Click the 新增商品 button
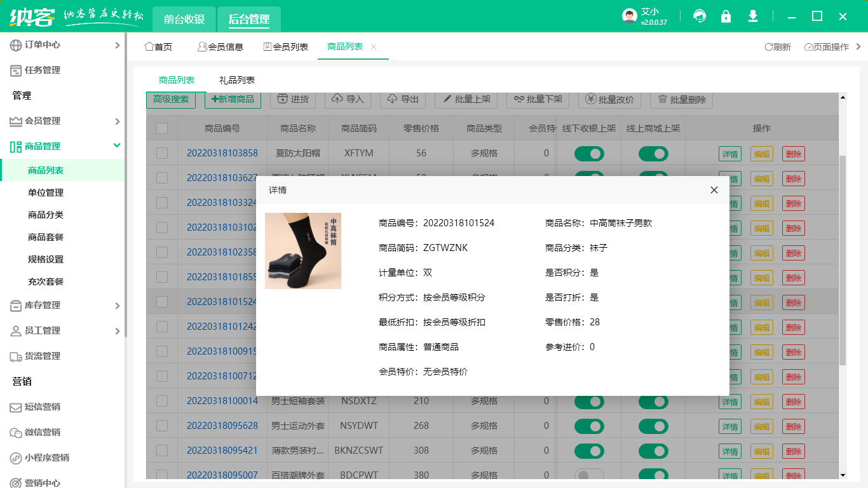The image size is (868, 488). click(x=233, y=100)
